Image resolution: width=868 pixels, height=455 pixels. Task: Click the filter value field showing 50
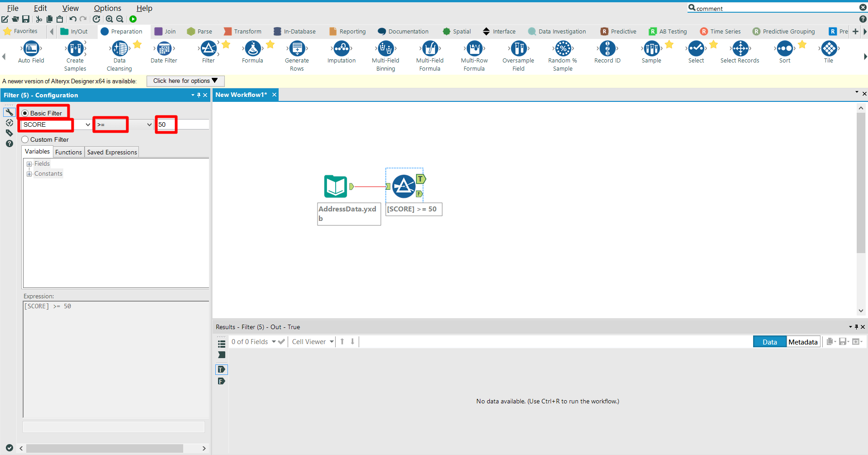coord(166,125)
